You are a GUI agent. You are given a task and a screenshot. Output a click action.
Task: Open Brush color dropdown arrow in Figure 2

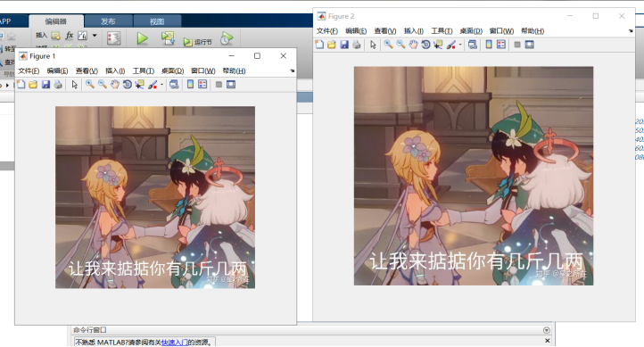tap(460, 45)
